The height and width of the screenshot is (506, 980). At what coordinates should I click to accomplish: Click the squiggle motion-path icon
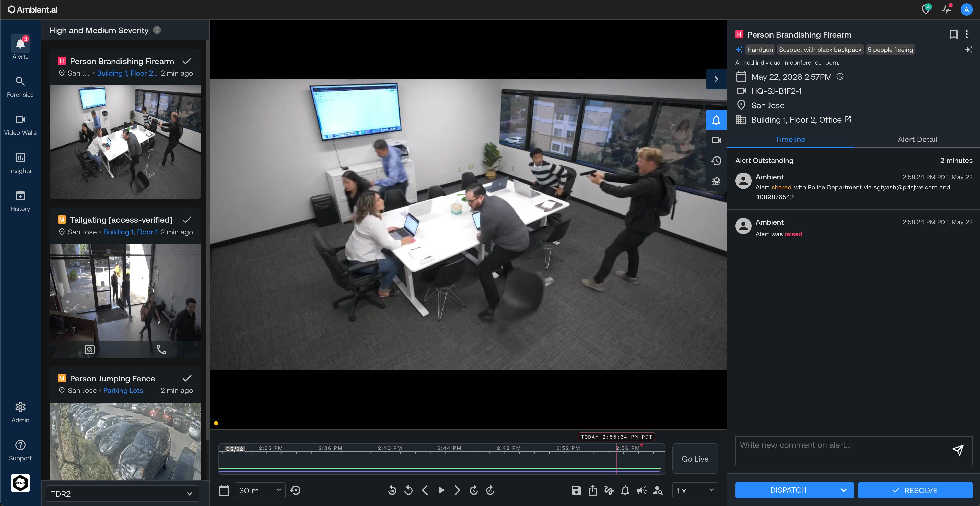609,490
